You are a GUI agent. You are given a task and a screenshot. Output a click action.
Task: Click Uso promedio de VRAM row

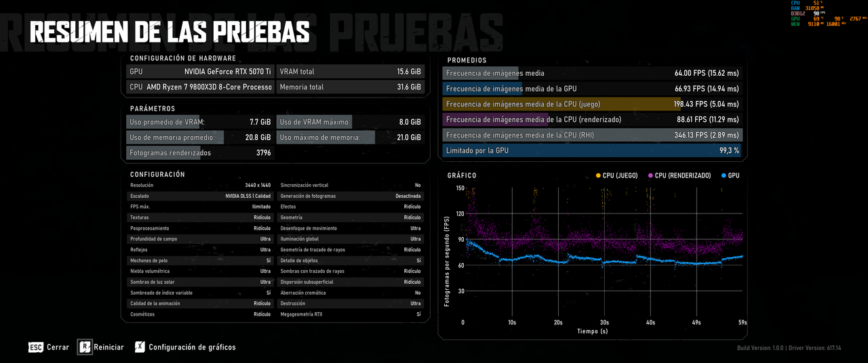[x=199, y=123]
